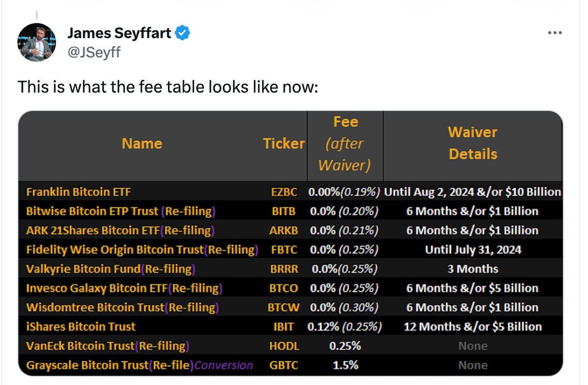Click the HODL ticker cell
Viewport: 588px width, 385px height.
coord(284,346)
